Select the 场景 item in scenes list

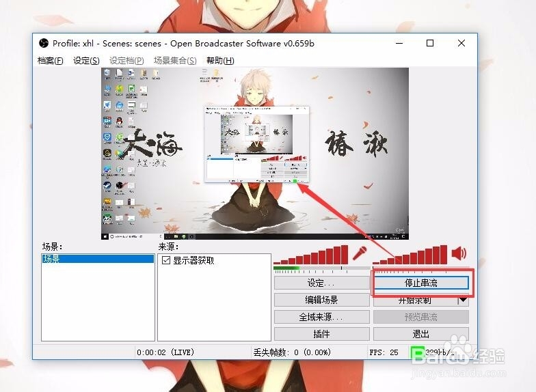[x=98, y=259]
